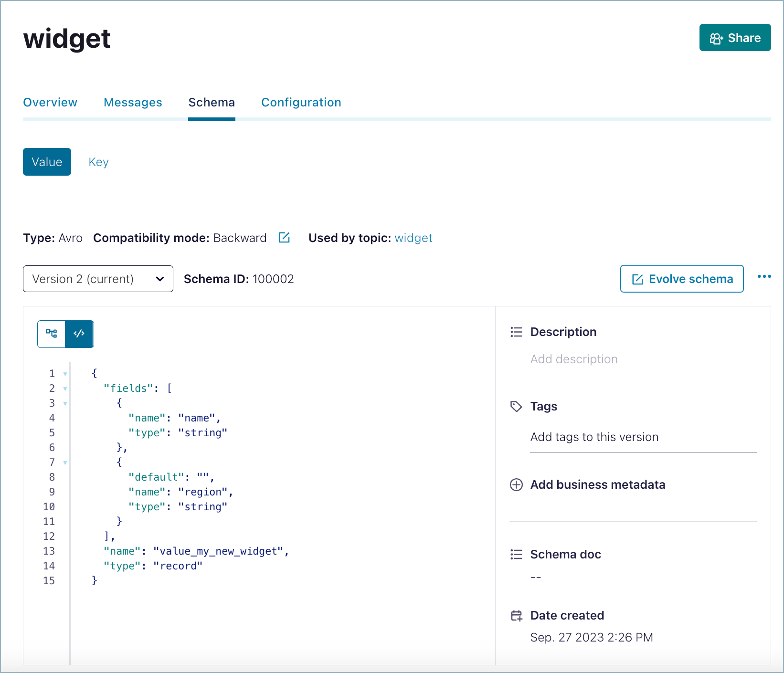This screenshot has width=784, height=673.
Task: Click the Description list icon
Action: click(516, 332)
